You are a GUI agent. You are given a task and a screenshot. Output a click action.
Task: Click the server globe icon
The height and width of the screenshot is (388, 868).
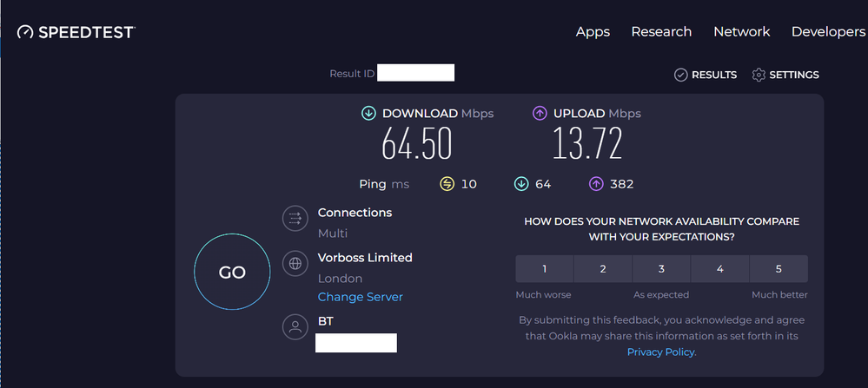(x=295, y=263)
